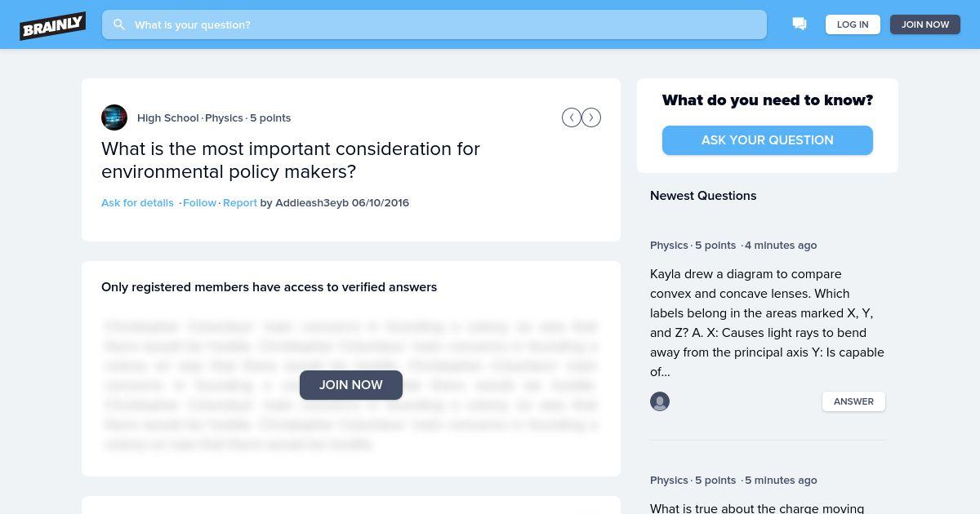The width and height of the screenshot is (980, 514).
Task: Focus the 'What is your question?' search field
Action: [434, 24]
